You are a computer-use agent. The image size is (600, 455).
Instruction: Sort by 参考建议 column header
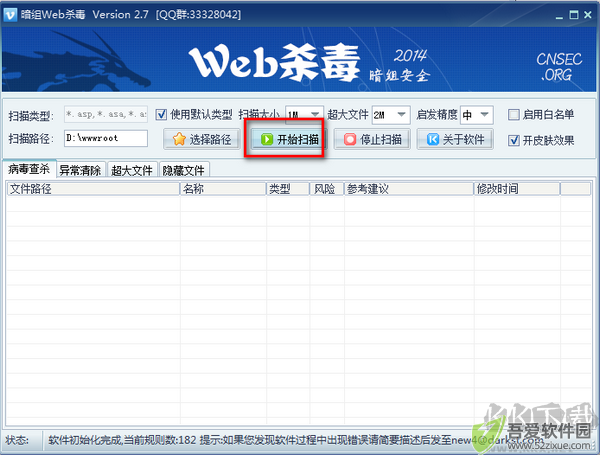click(409, 189)
